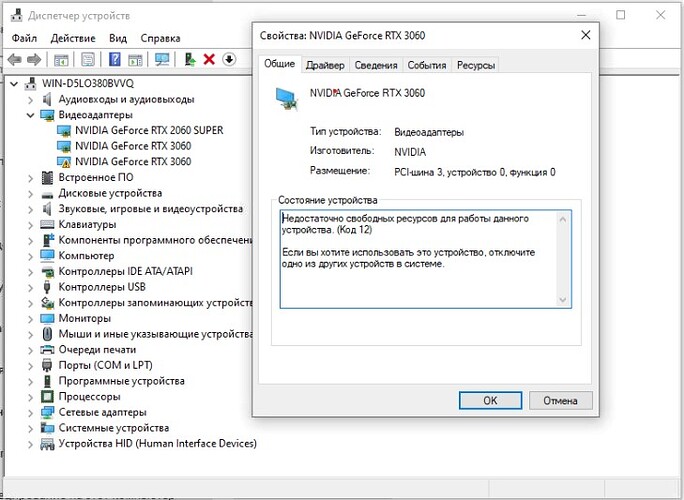Switch to the Ресурсы tab
Viewport: 684px width, 500px height.
476,65
